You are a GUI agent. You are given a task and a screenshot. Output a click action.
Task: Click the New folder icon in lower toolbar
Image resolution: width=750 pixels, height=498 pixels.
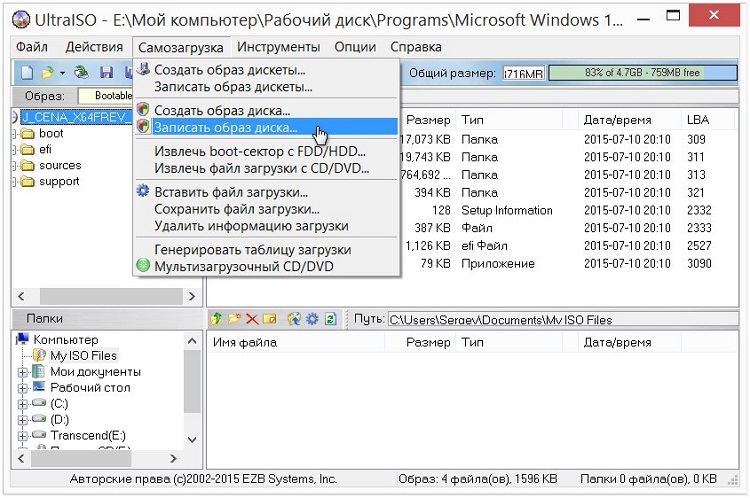click(234, 319)
